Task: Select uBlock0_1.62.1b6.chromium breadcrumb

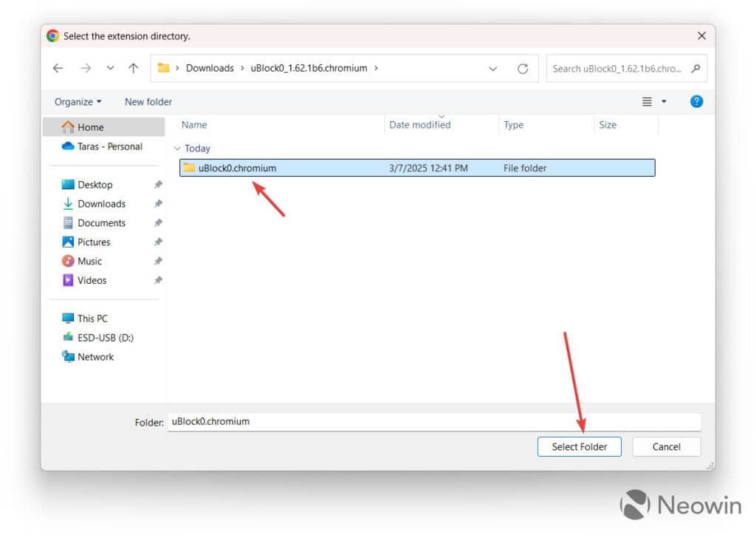Action: pyautogui.click(x=309, y=68)
